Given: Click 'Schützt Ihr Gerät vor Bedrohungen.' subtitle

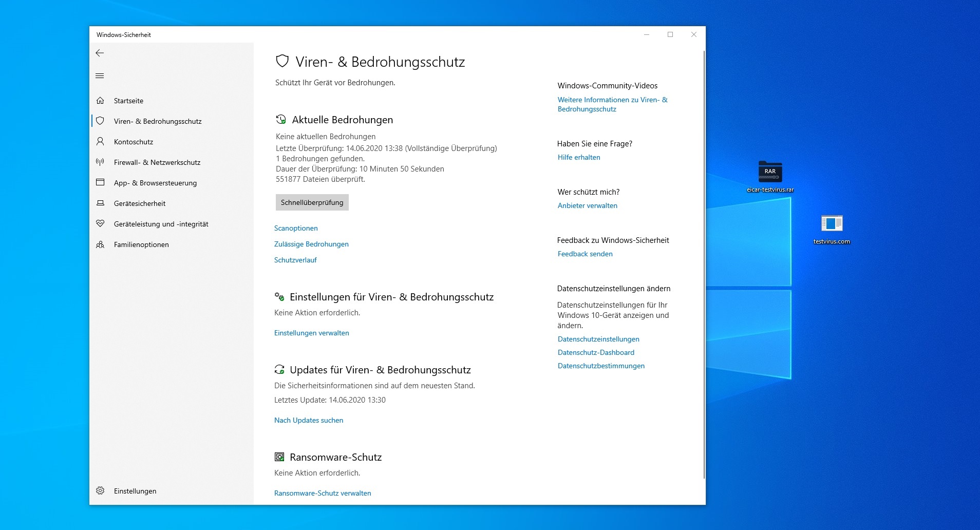Looking at the screenshot, I should (335, 83).
